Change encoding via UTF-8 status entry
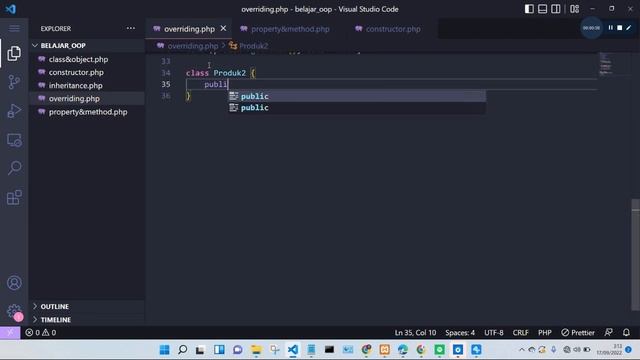 (x=493, y=333)
